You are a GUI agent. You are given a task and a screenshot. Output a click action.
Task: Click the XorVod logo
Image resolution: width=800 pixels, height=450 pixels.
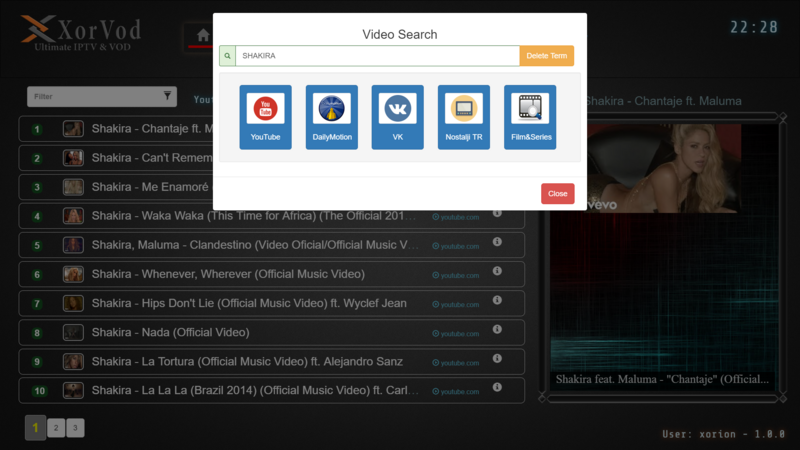point(82,34)
